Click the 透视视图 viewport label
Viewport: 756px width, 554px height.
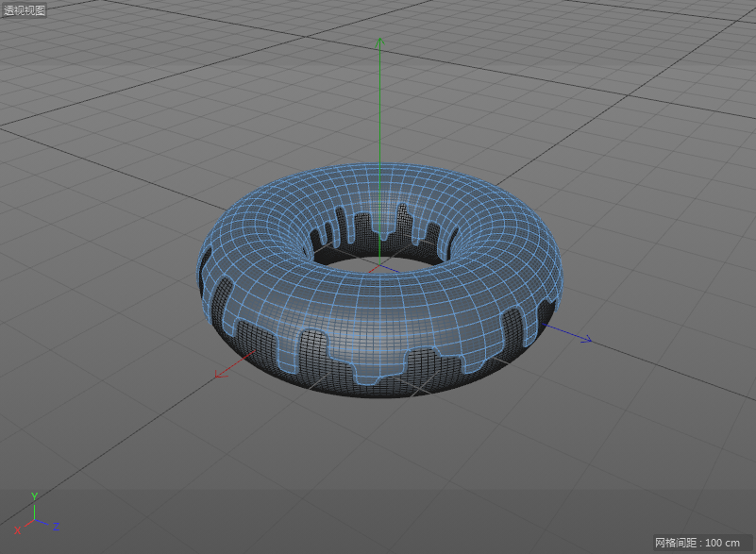tap(25, 10)
